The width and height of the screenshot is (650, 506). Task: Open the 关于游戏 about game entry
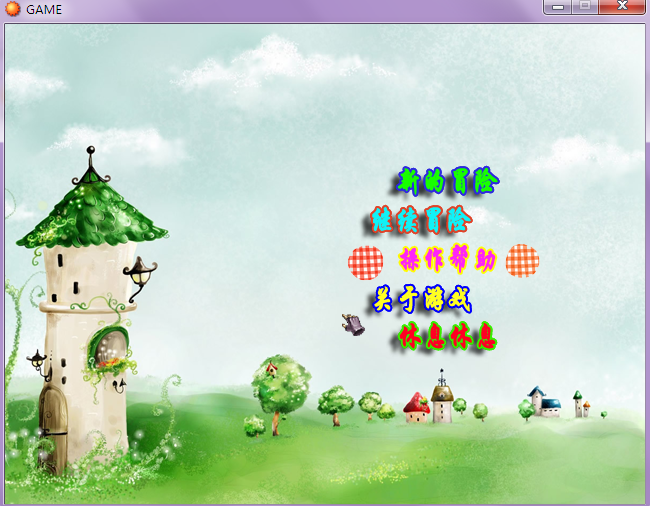click(x=422, y=298)
